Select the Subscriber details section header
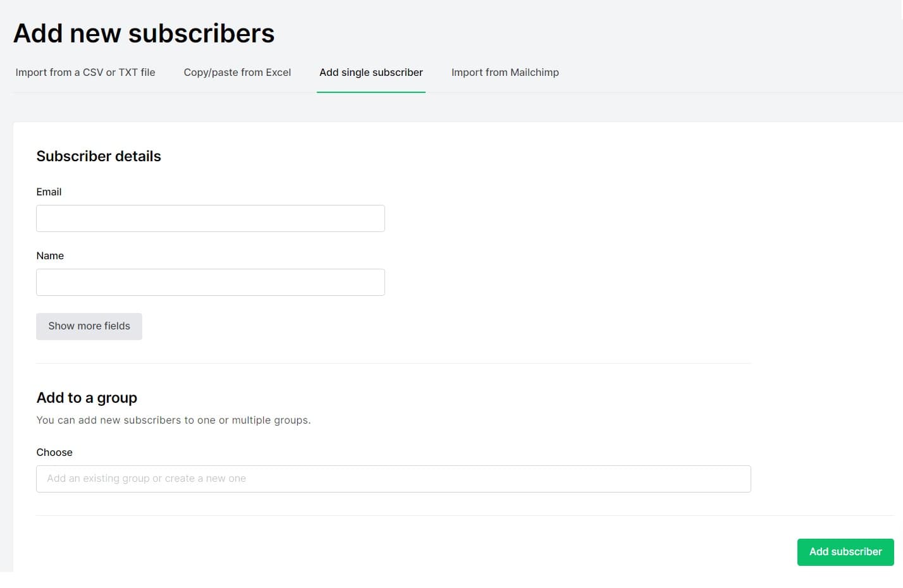 (x=98, y=156)
